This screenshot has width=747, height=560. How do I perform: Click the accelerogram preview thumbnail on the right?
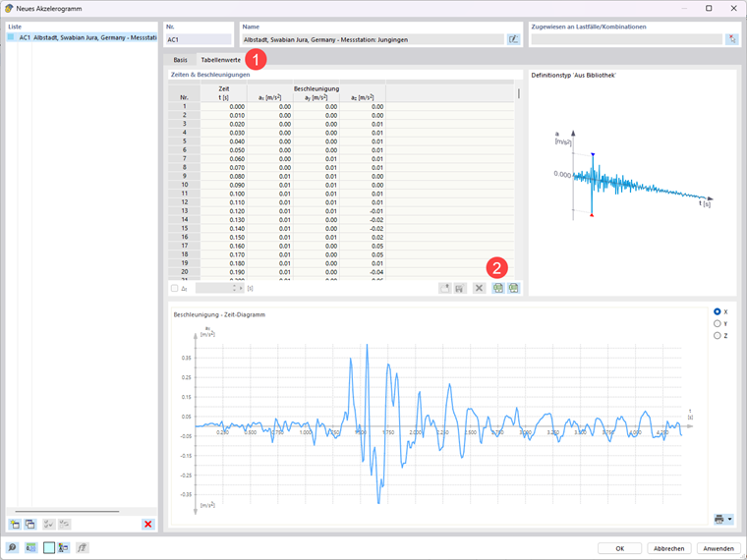(x=634, y=175)
